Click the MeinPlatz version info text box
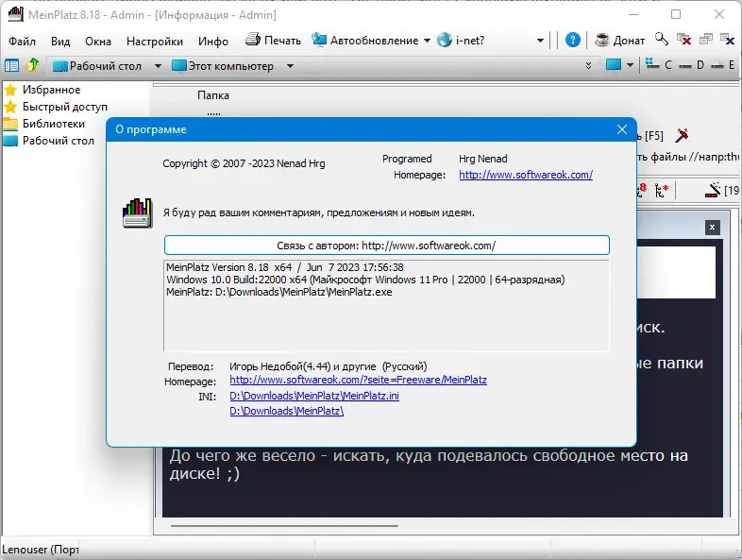Screen dimensions: 742x560 coord(386,305)
